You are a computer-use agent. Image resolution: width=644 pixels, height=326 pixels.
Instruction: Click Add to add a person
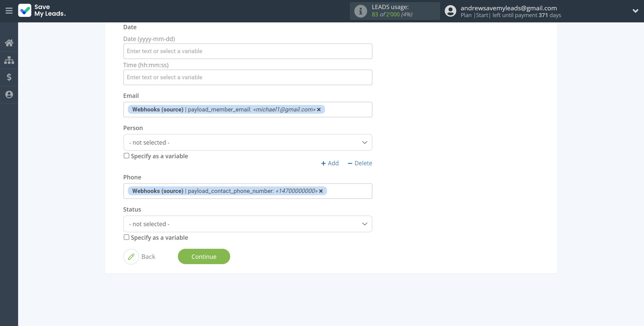[x=330, y=163]
